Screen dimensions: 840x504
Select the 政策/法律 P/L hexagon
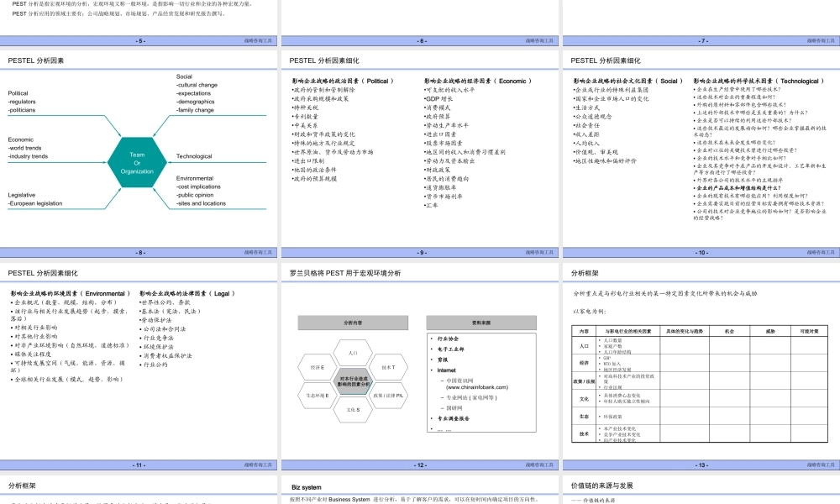tap(389, 396)
